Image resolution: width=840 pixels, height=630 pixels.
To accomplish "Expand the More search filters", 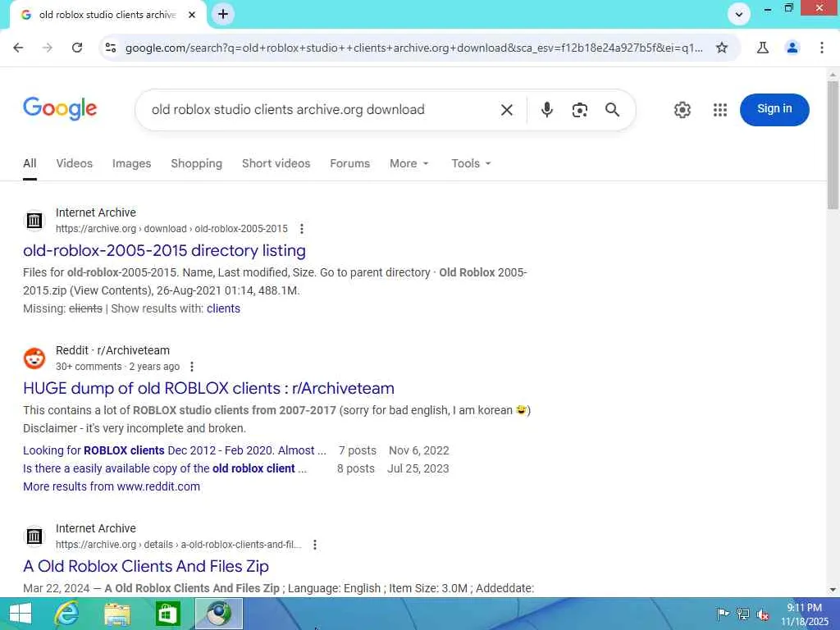I will tap(409, 163).
